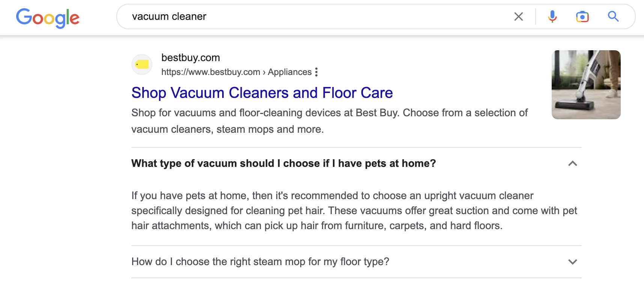This screenshot has width=644, height=291.
Task: Open 'Shop Vacuum Cleaners and Floor Care' link
Action: (x=262, y=93)
